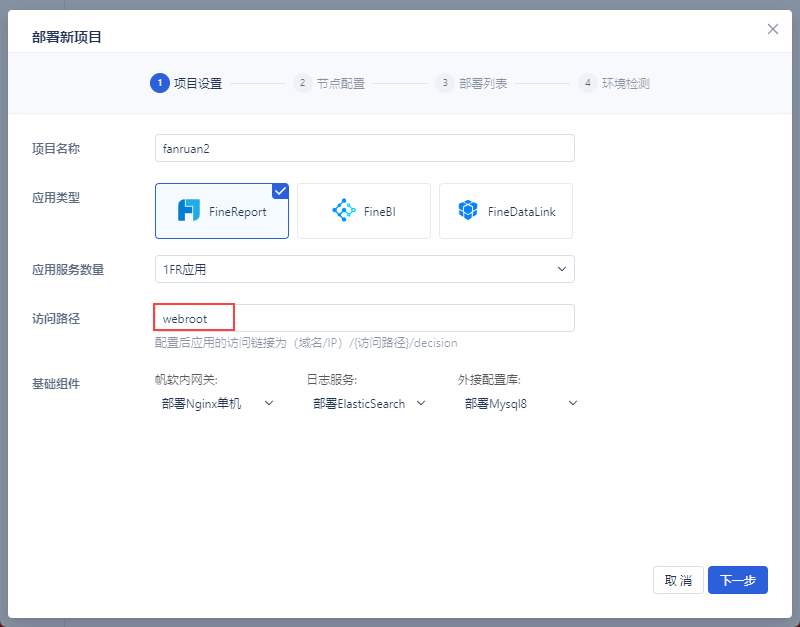Click the 项目名称 label

click(x=56, y=148)
